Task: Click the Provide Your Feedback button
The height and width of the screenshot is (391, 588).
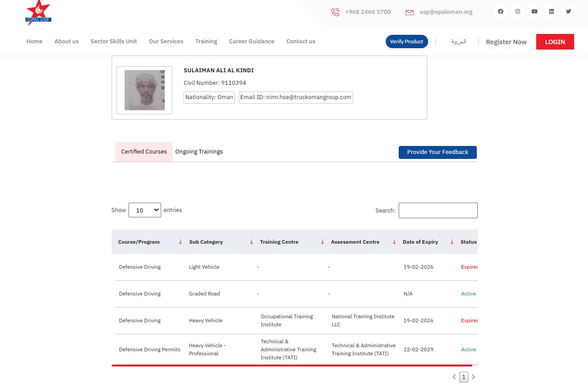Action: click(x=438, y=152)
